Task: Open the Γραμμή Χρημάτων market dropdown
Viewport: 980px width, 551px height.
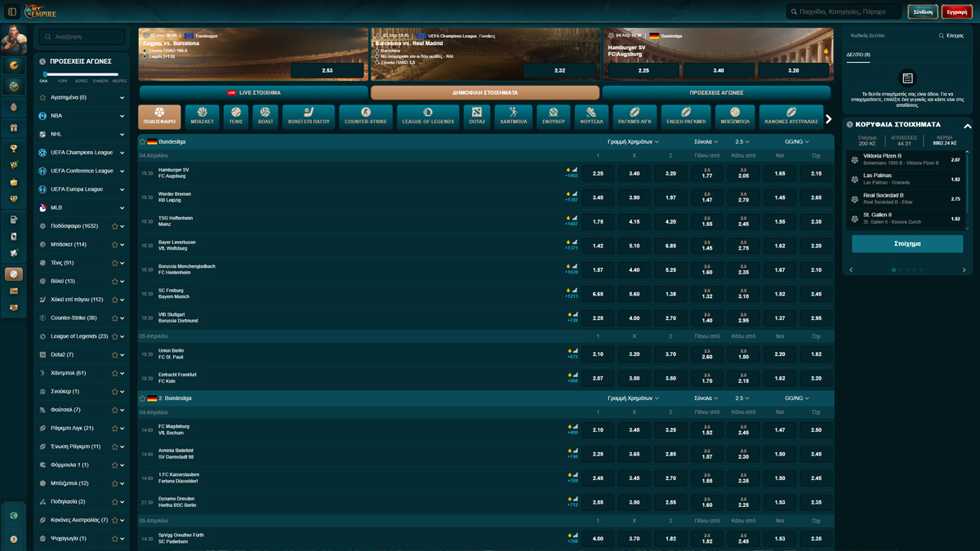Action: coord(633,142)
